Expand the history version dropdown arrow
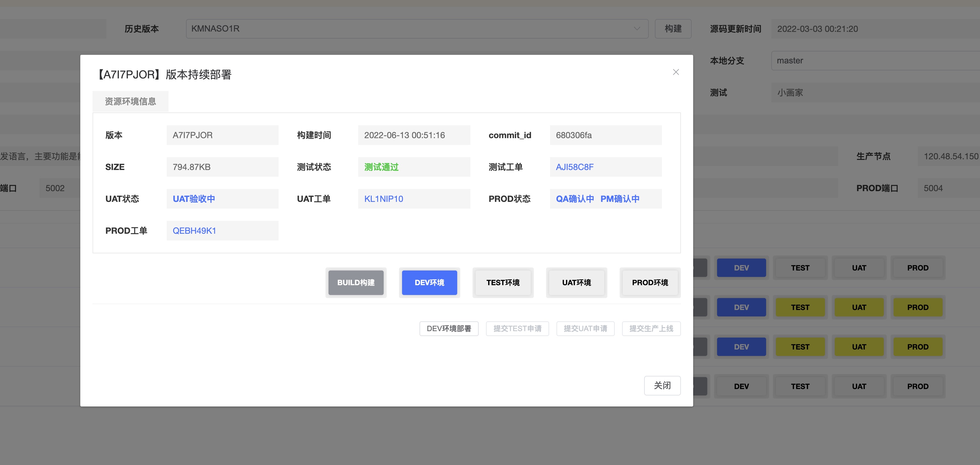 point(636,29)
